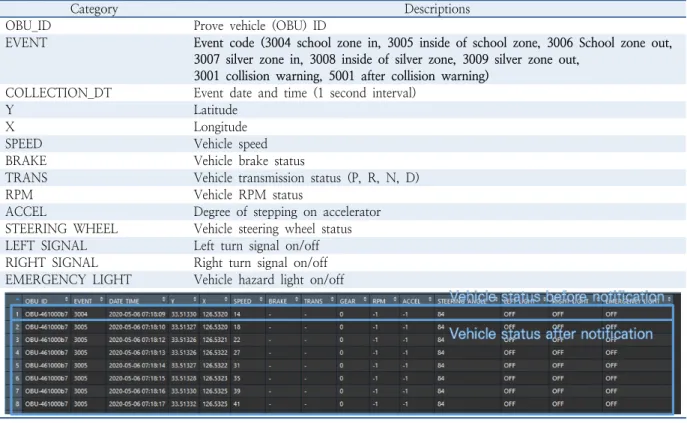Click timestamp 2020-05-06 07:18:15
Viewport: 687px width, 423px height.
pos(137,378)
